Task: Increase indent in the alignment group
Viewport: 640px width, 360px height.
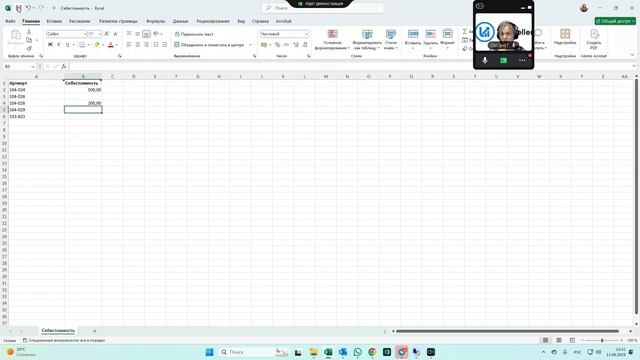Action: pyautogui.click(x=164, y=45)
